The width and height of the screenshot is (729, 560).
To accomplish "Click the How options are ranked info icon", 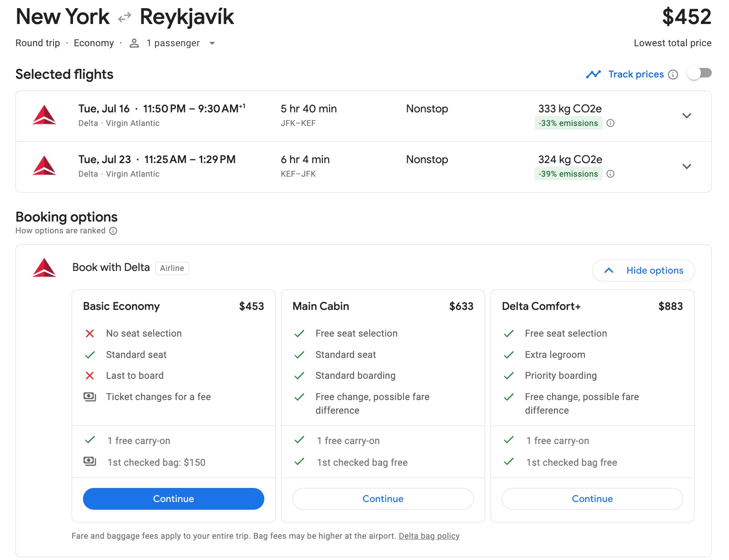I will click(112, 231).
